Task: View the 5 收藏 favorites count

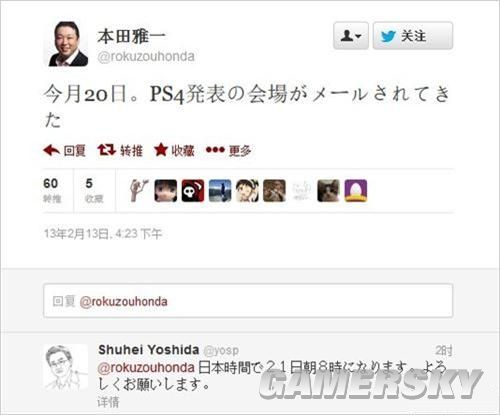Action: (x=94, y=191)
